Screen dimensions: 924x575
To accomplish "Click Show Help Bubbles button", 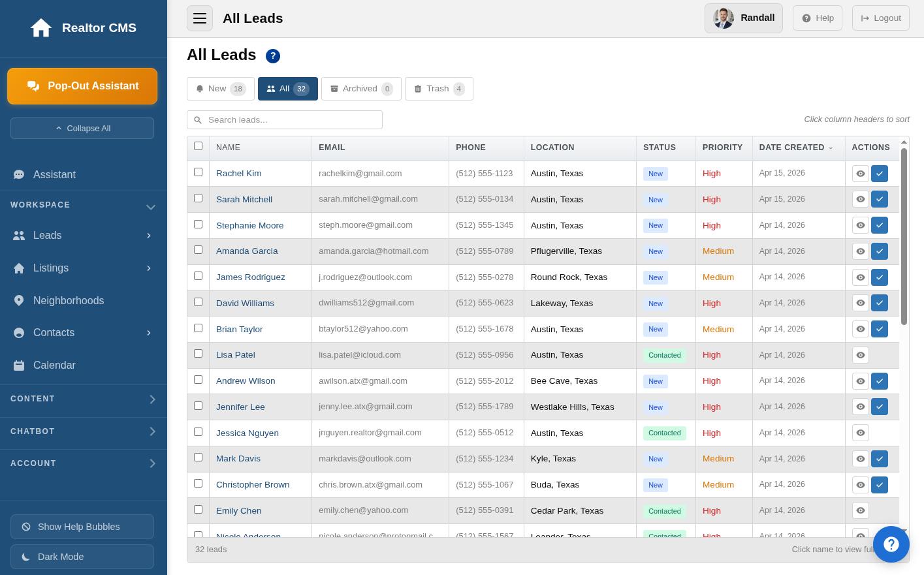I will pos(82,527).
